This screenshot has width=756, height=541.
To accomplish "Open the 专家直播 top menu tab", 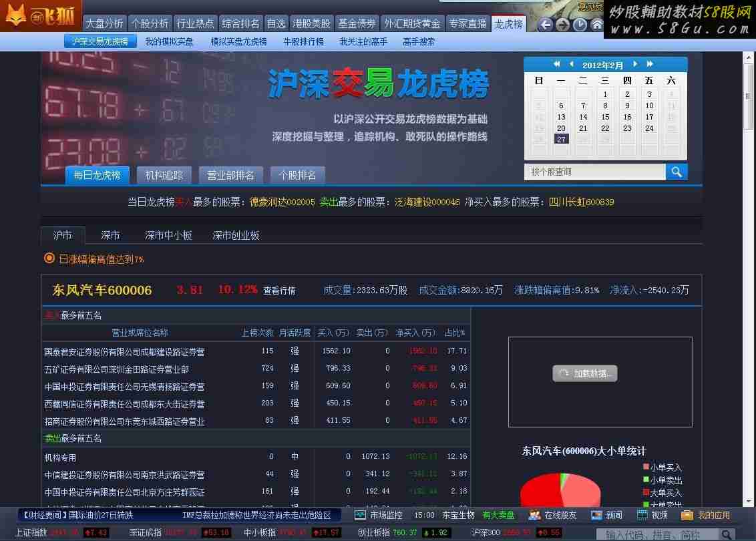I will click(467, 23).
